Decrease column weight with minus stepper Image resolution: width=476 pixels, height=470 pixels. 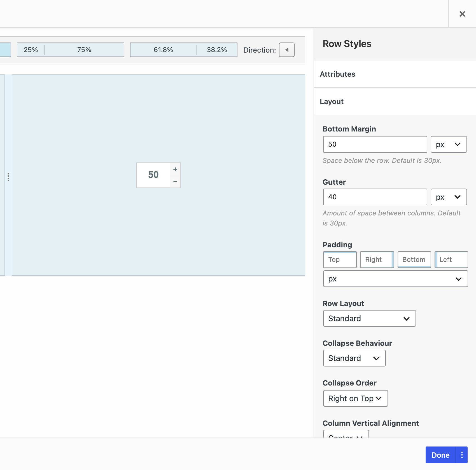coord(175,182)
